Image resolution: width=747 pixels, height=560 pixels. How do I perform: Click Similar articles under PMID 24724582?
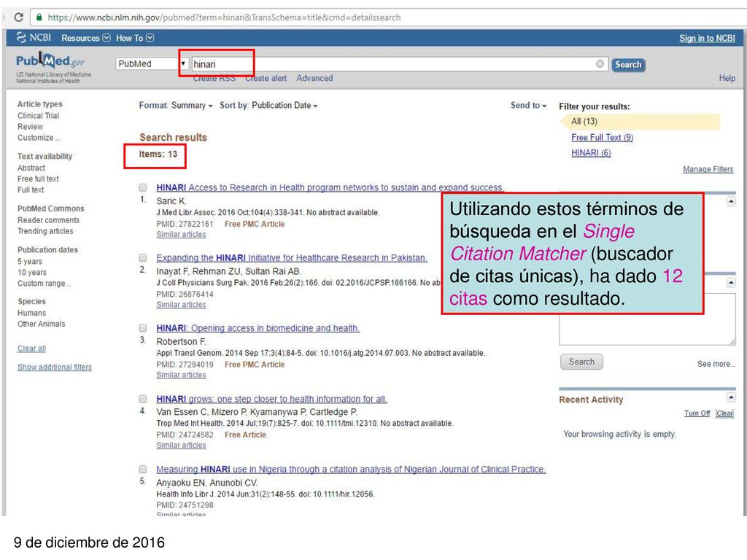181,446
